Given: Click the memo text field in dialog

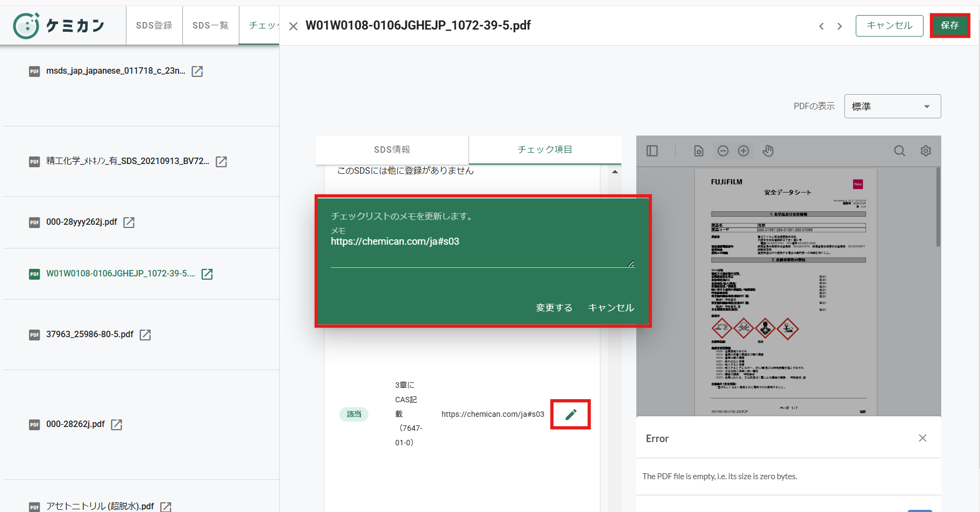Looking at the screenshot, I should pyautogui.click(x=482, y=251).
